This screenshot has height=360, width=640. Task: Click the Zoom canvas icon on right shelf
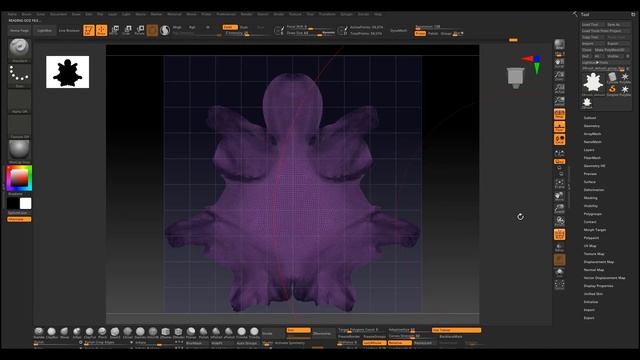559,76
